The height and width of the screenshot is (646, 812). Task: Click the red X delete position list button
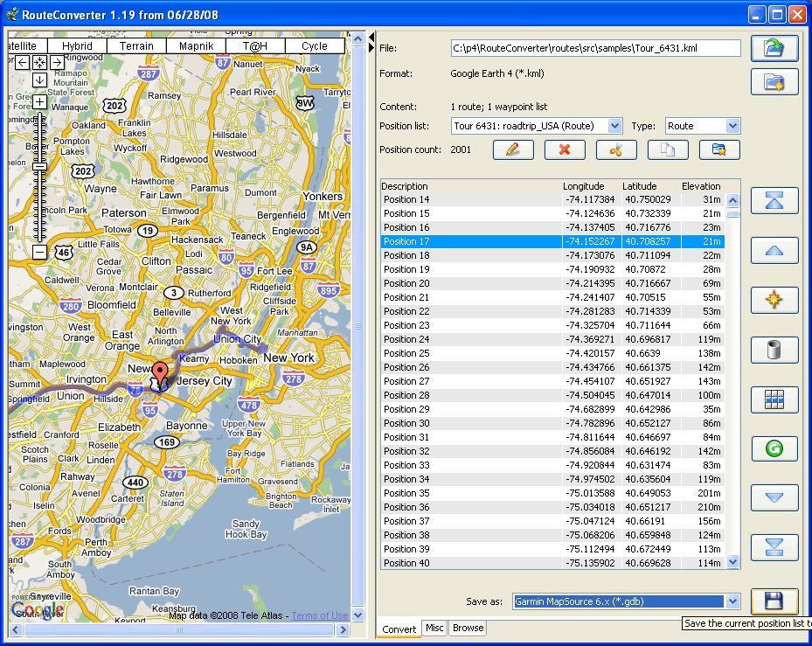coord(565,149)
